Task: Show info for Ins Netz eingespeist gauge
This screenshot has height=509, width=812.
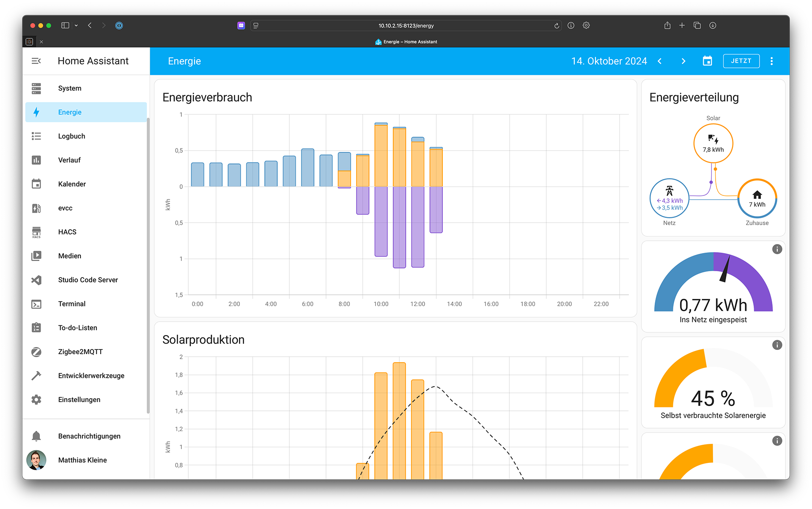Action: pos(777,249)
